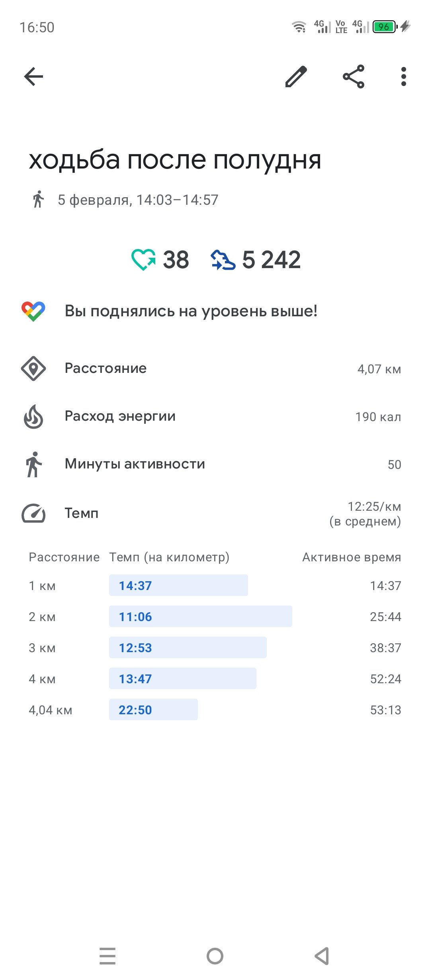Tap the Минуты активности walking icon
The width and height of the screenshot is (430, 980).
34,464
